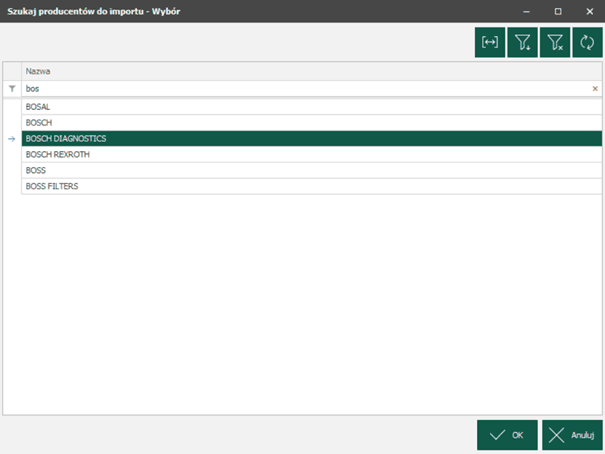Confirm selection with the OK button
The image size is (605, 454).
(507, 435)
